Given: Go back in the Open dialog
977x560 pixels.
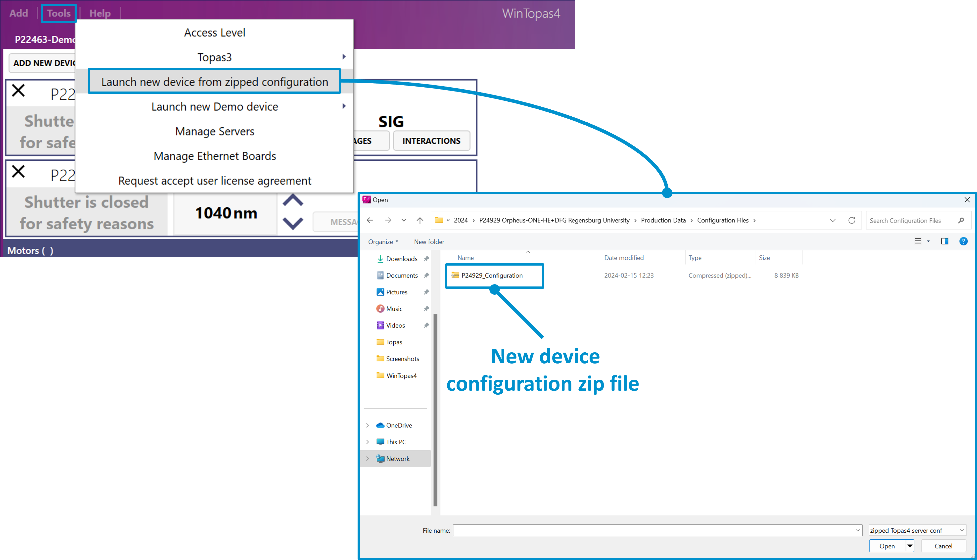Looking at the screenshot, I should pos(370,220).
